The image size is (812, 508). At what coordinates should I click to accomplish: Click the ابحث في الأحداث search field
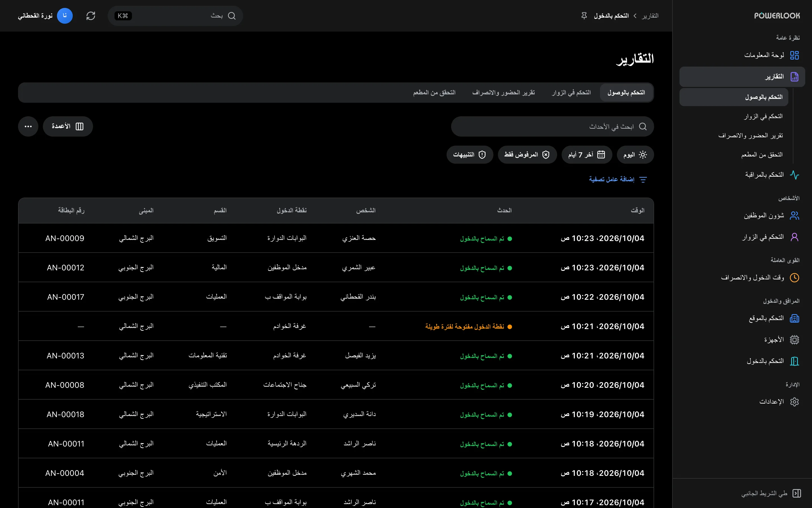click(552, 126)
